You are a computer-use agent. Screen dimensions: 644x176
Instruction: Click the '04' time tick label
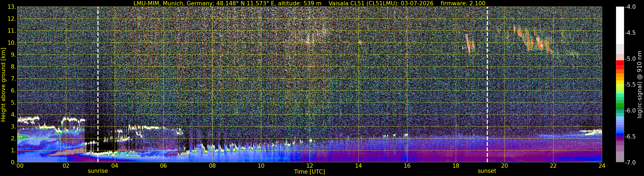(114, 166)
